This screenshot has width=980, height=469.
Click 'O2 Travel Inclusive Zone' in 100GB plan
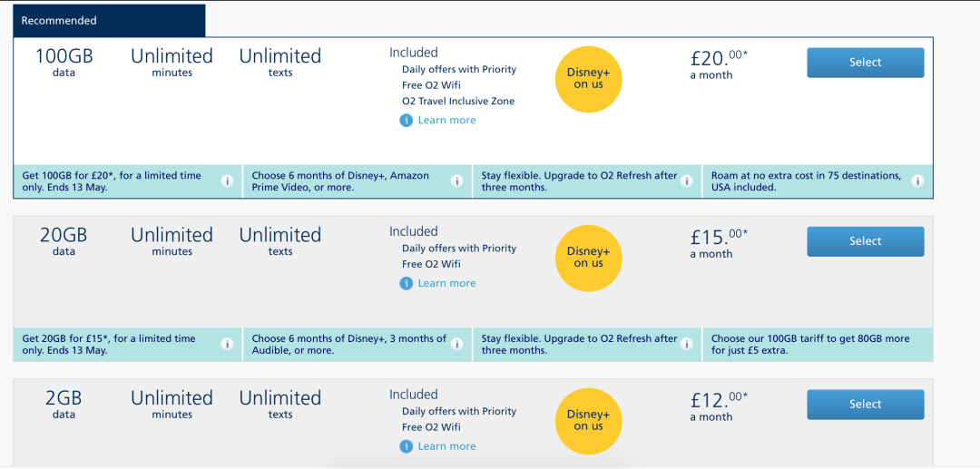click(458, 101)
